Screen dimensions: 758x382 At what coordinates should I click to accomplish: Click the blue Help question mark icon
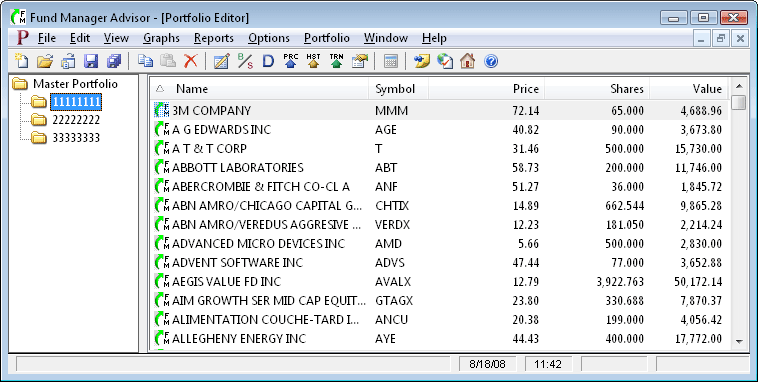(x=491, y=61)
